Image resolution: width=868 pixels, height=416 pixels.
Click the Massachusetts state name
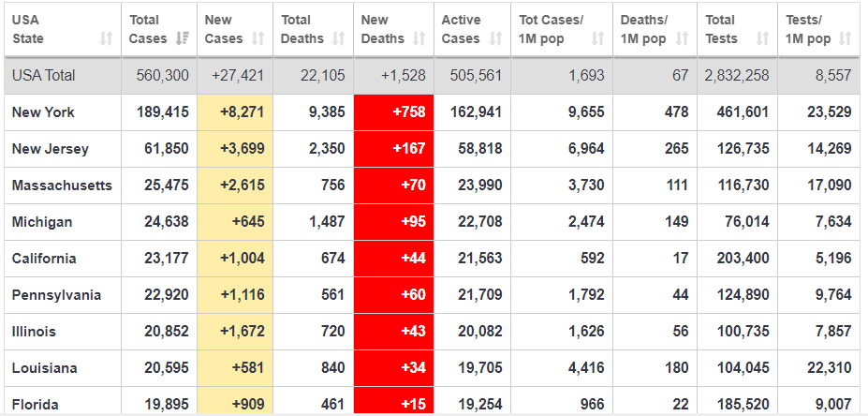(x=62, y=186)
